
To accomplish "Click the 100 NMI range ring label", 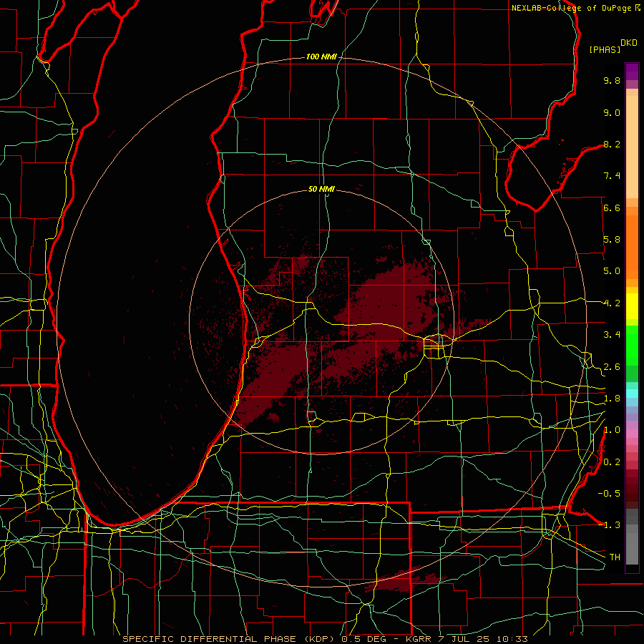I will pos(321,57).
